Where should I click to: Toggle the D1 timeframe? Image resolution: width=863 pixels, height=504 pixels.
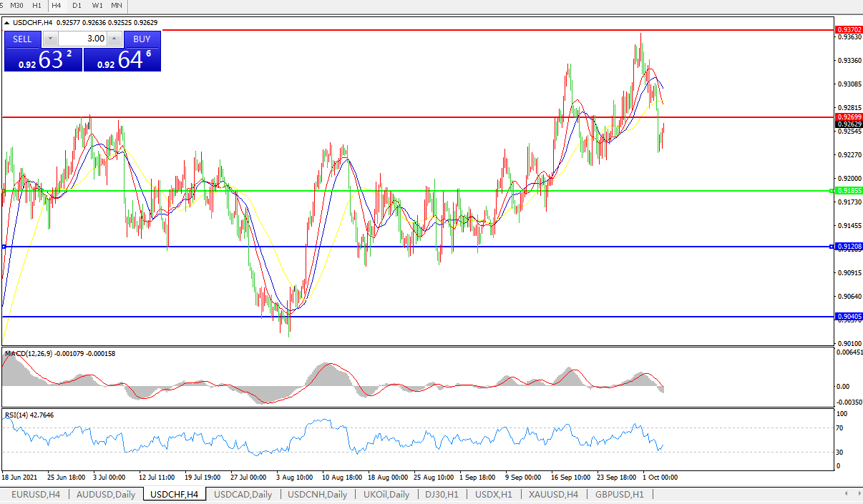tap(77, 5)
